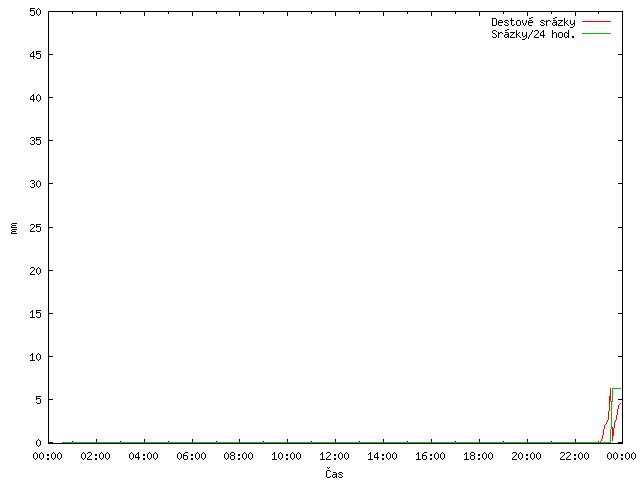Click the y-axis value 50
The height and width of the screenshot is (480, 640).
(x=36, y=12)
